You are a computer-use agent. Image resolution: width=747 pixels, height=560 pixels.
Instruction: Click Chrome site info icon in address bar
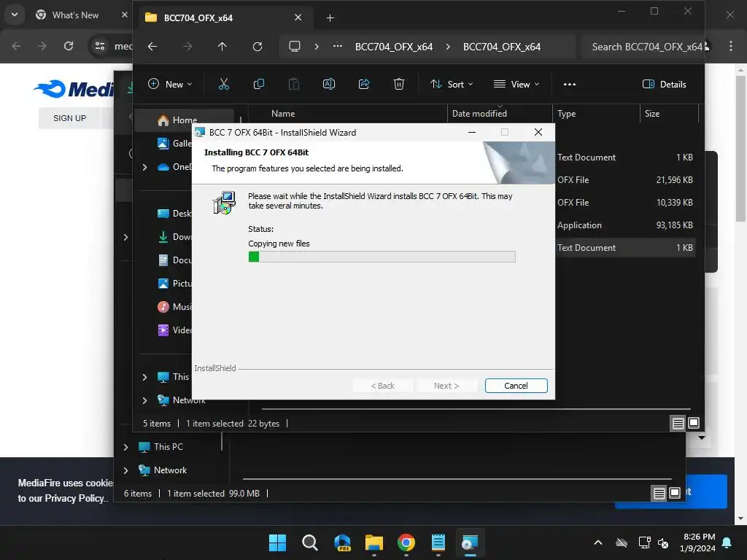click(100, 46)
